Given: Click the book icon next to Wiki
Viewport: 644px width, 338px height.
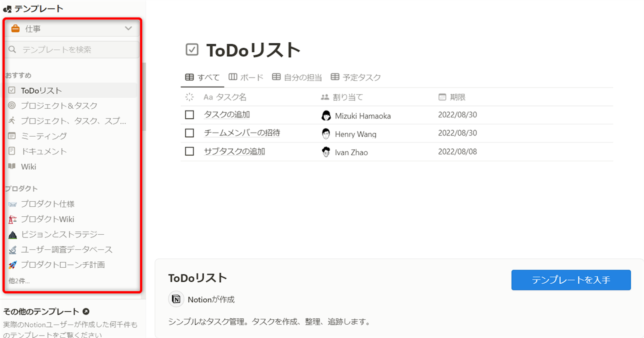Looking at the screenshot, I should 12,166.
